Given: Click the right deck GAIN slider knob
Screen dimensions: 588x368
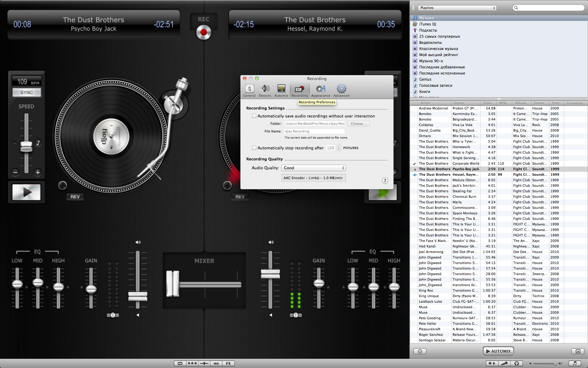Looking at the screenshot, I should (x=319, y=283).
